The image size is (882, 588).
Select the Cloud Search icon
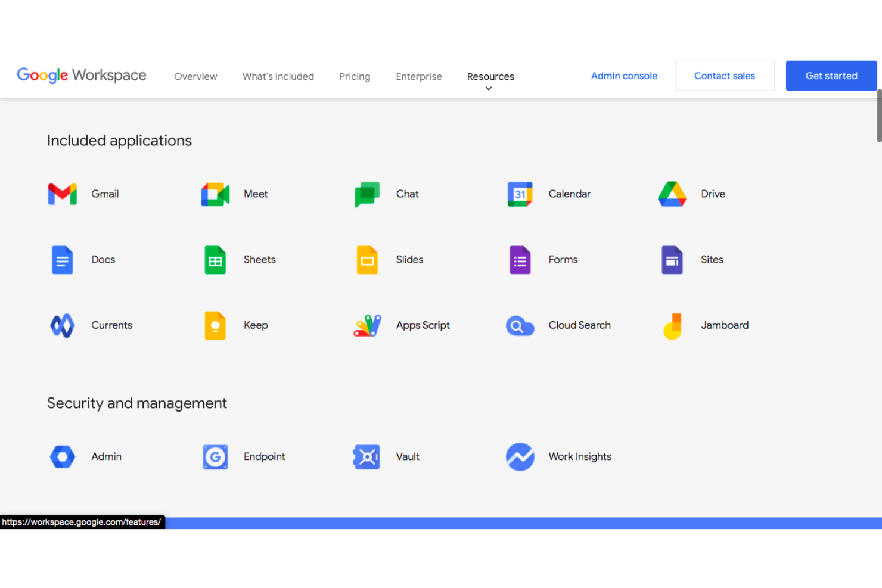click(x=520, y=325)
